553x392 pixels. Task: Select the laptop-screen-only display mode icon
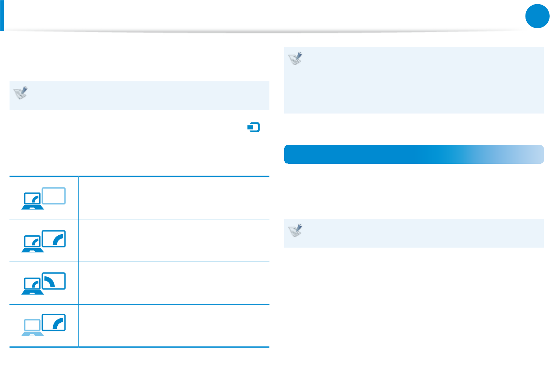tap(43, 198)
